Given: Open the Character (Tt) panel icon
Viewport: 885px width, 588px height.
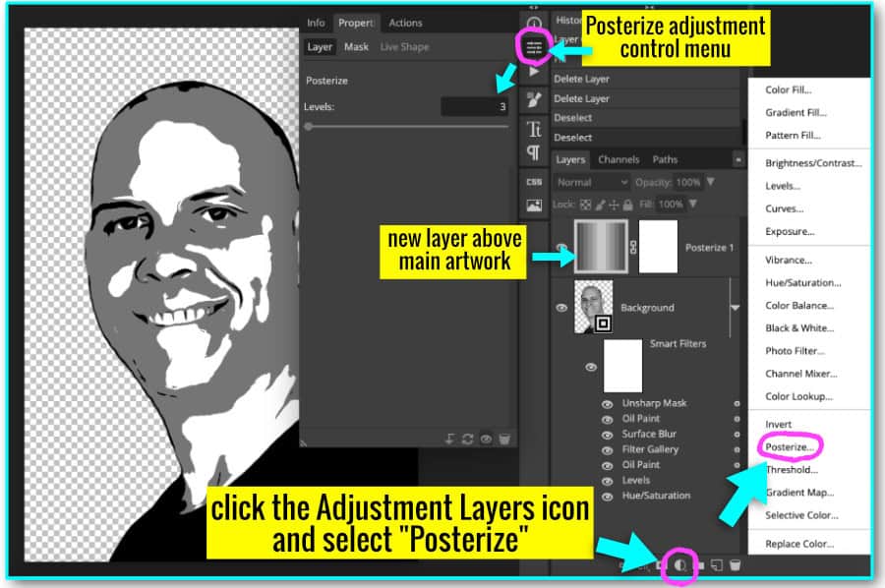Looking at the screenshot, I should point(534,129).
